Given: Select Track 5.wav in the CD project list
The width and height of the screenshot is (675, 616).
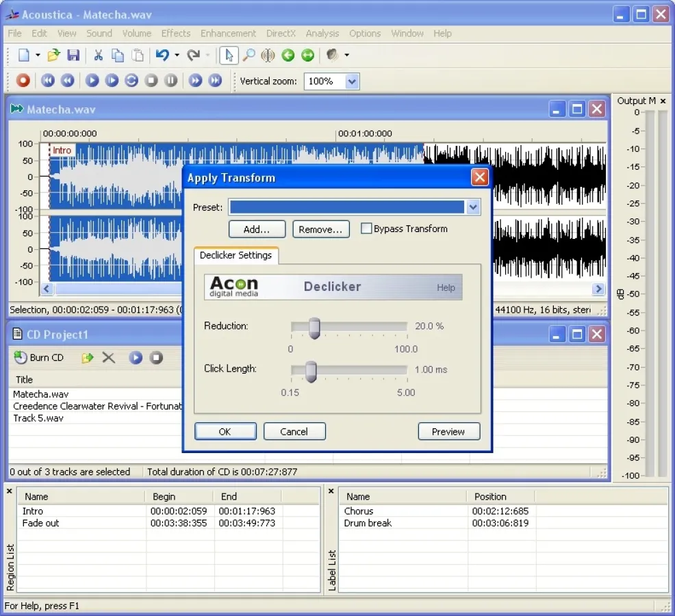Looking at the screenshot, I should (x=38, y=418).
